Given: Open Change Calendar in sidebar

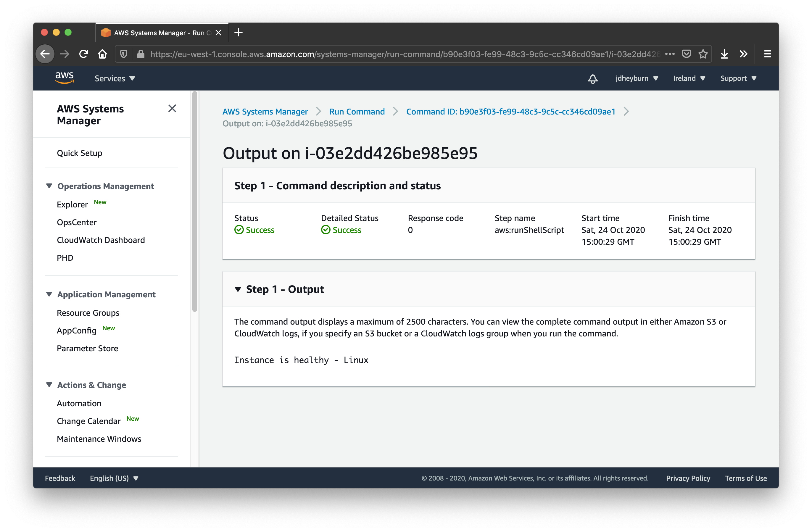Looking at the screenshot, I should (89, 421).
